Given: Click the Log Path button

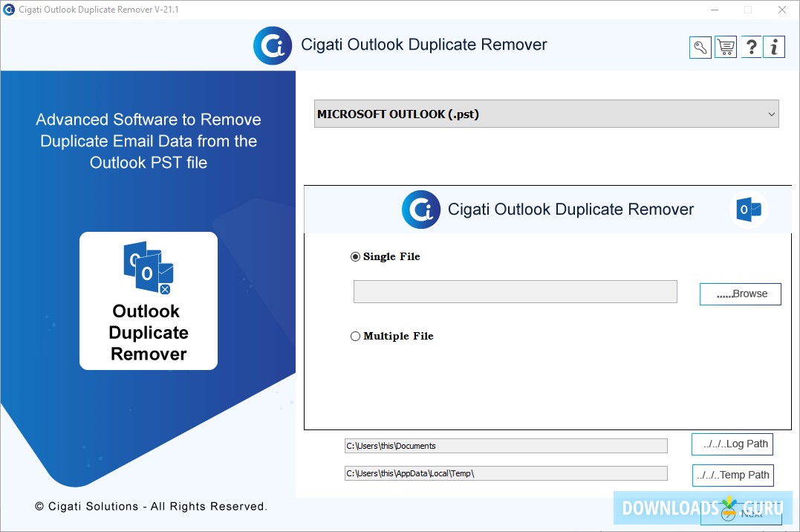Looking at the screenshot, I should [732, 444].
